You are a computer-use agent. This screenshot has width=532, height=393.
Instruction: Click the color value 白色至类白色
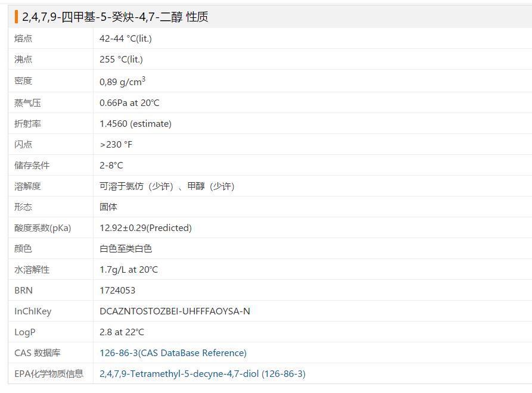click(x=126, y=249)
